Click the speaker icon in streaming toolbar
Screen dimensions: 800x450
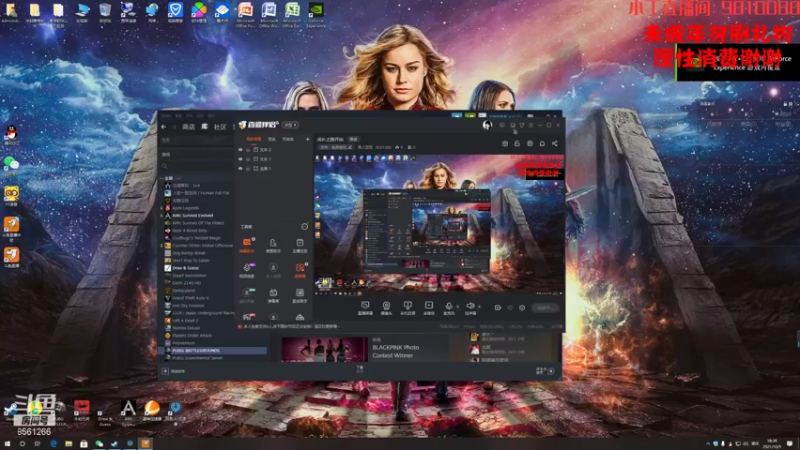(470, 307)
